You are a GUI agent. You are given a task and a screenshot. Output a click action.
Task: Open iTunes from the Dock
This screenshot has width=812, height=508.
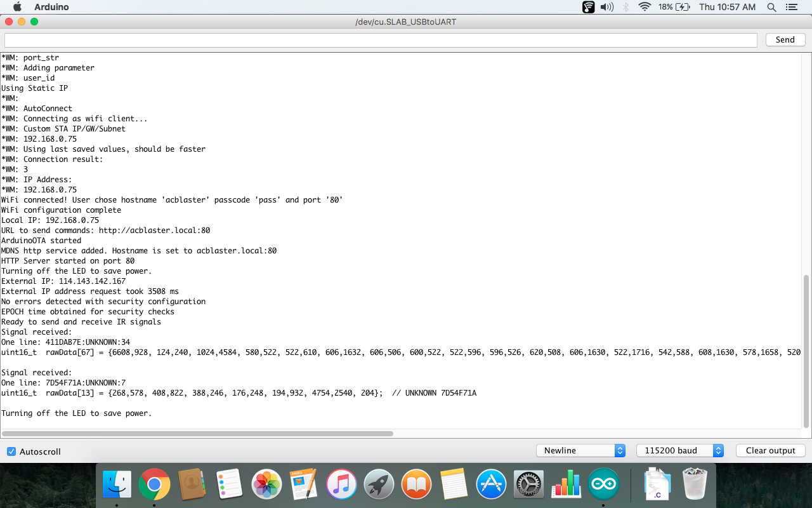tap(341, 484)
